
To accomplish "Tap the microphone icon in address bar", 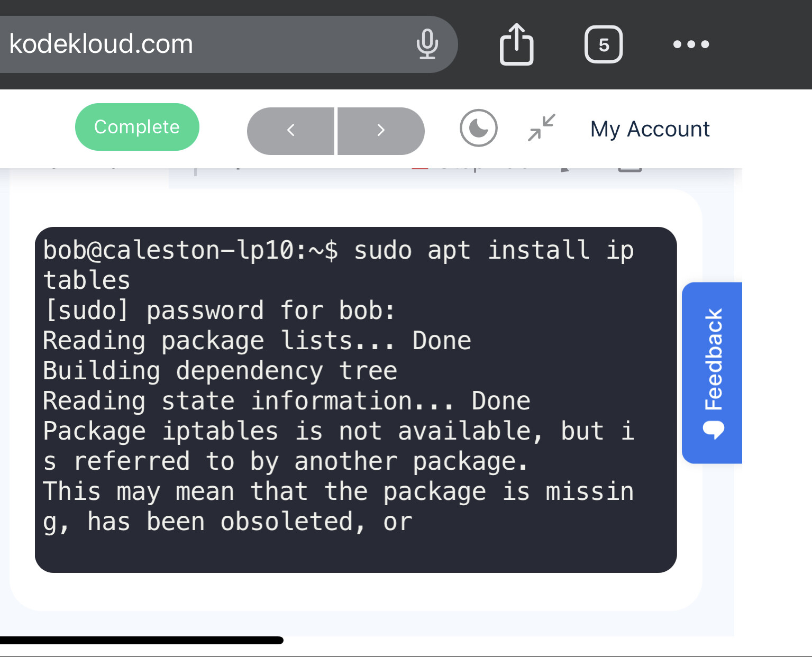I will (x=427, y=44).
